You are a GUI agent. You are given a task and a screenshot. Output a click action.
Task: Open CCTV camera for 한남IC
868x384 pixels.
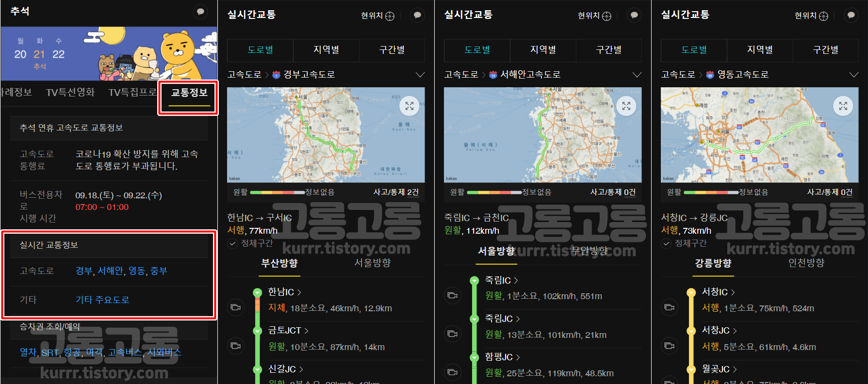(x=236, y=307)
